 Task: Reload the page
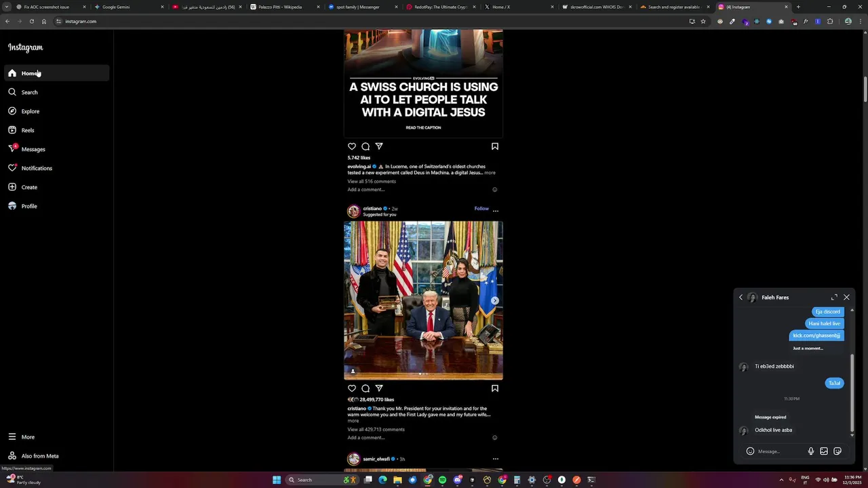click(31, 21)
